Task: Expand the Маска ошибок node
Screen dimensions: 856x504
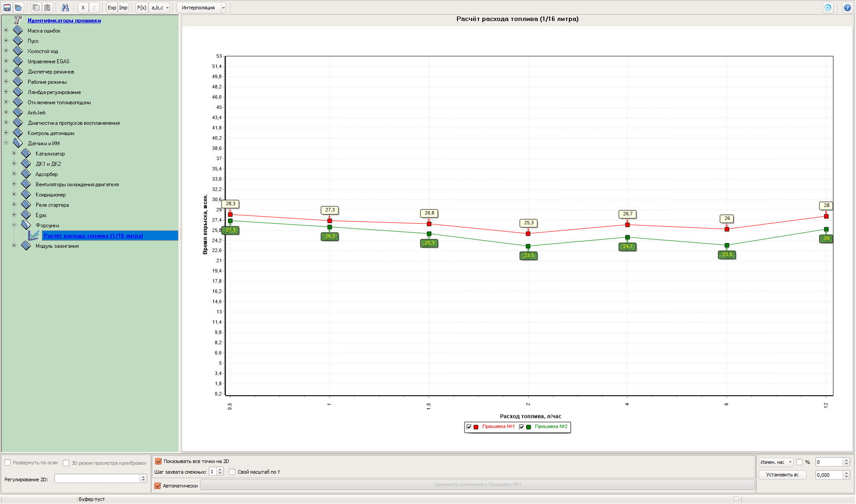Action: tap(6, 30)
